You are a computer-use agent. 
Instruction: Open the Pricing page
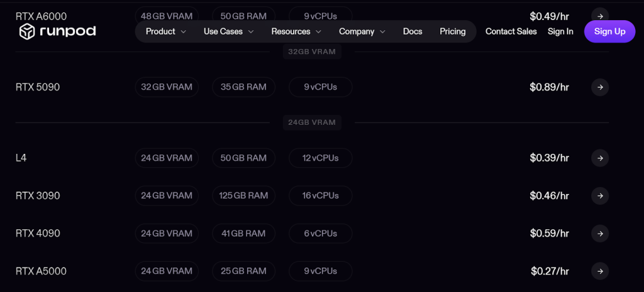[453, 31]
